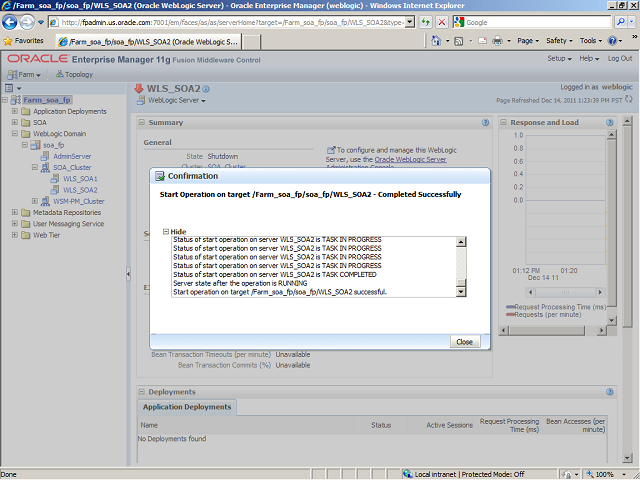Expand the Metadata Repositories folder
Screen dimensions: 640x480
14,212
